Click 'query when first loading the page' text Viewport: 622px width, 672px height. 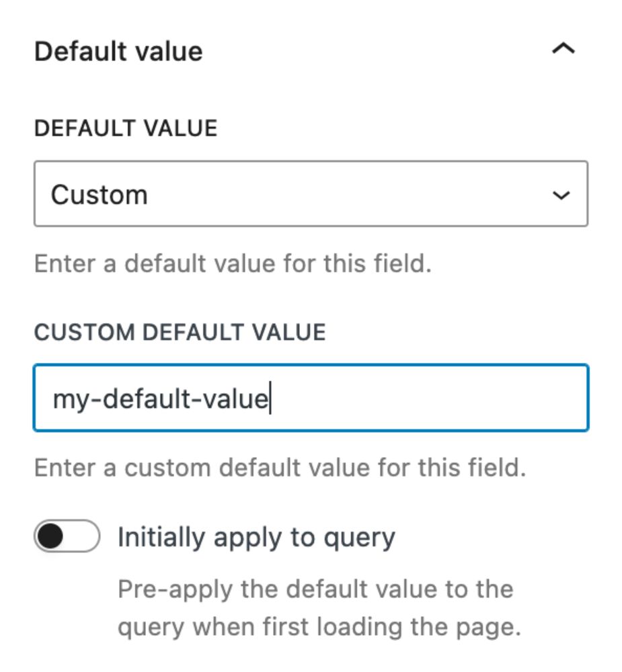point(319,627)
